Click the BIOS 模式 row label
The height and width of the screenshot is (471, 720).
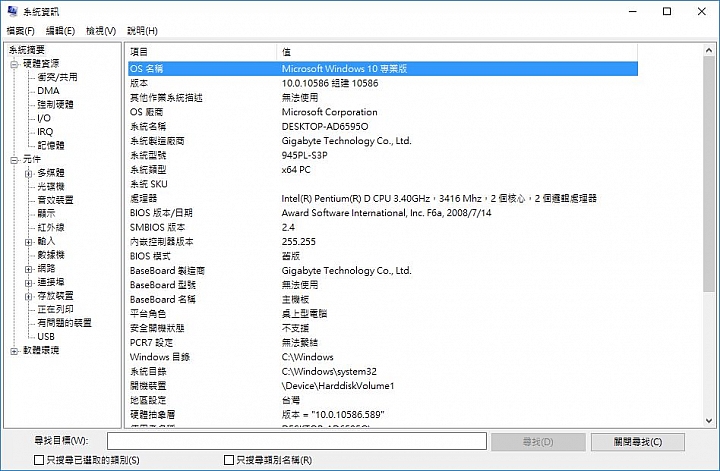(x=150, y=256)
